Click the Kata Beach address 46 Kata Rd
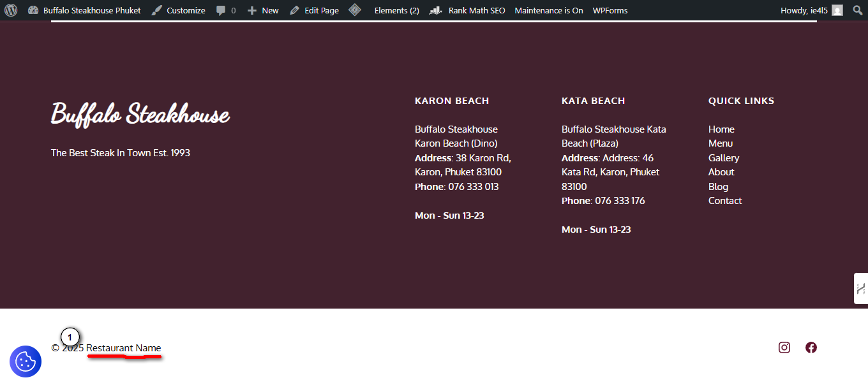Viewport: 868px width, 387px height. [x=611, y=172]
